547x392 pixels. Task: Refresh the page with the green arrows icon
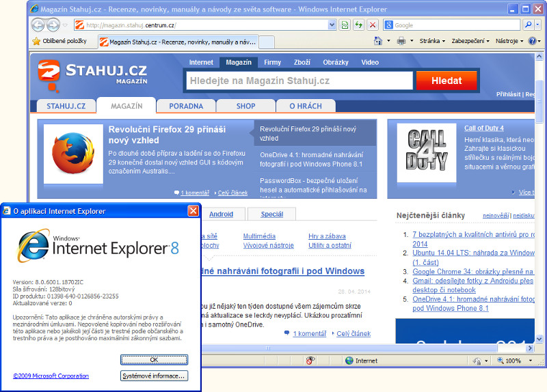pos(358,25)
